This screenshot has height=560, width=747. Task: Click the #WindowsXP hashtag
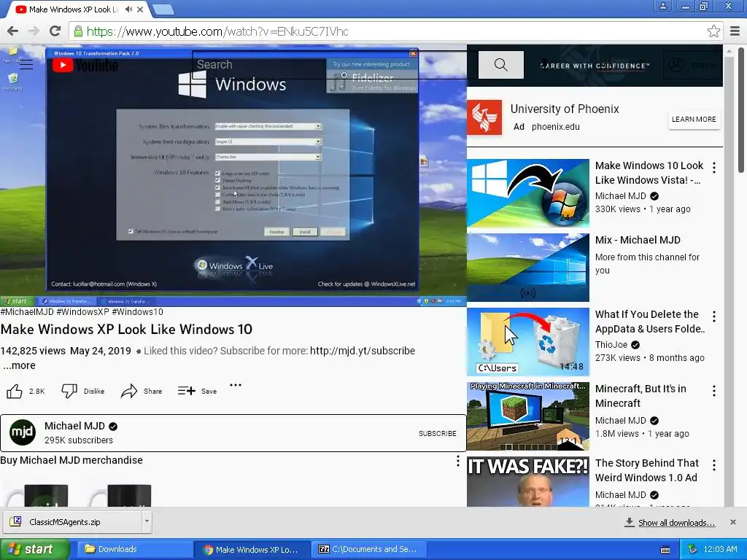point(82,312)
